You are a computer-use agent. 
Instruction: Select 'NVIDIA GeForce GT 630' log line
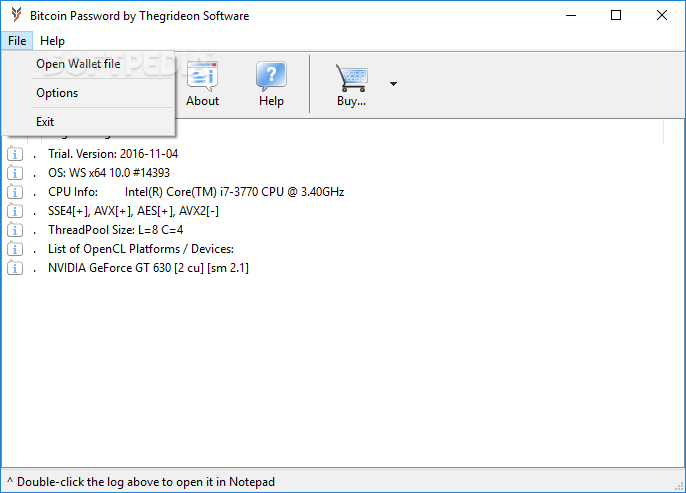[148, 268]
